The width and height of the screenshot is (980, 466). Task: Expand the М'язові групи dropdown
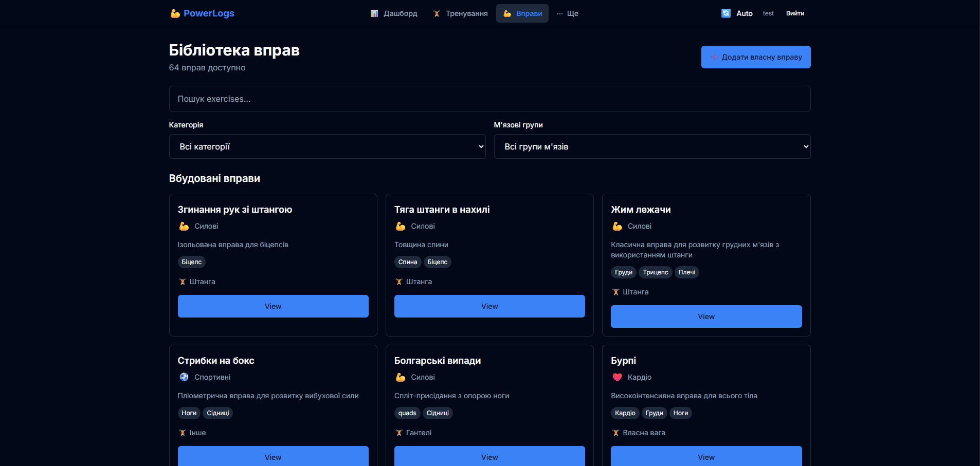coord(652,146)
